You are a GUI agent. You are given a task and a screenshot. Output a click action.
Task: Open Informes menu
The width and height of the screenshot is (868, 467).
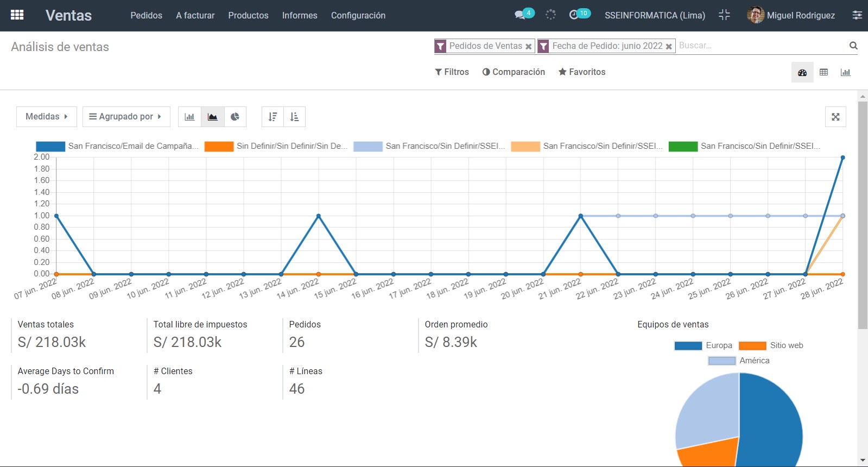coord(300,15)
